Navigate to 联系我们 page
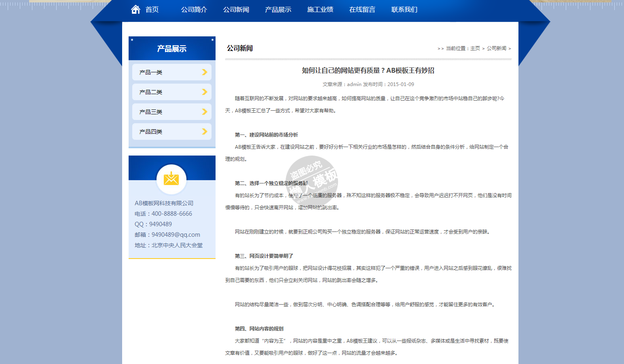This screenshot has width=624, height=364. click(x=404, y=10)
